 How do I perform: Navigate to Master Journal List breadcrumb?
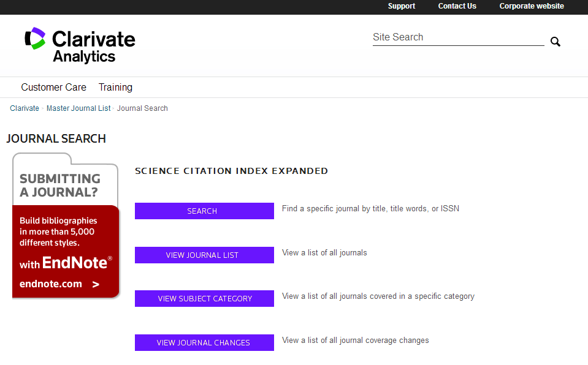pyautogui.click(x=78, y=108)
